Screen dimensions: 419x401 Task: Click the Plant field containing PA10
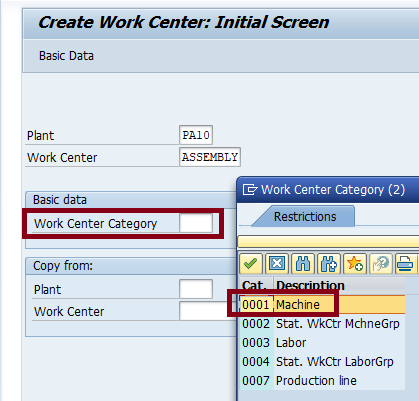coord(196,135)
